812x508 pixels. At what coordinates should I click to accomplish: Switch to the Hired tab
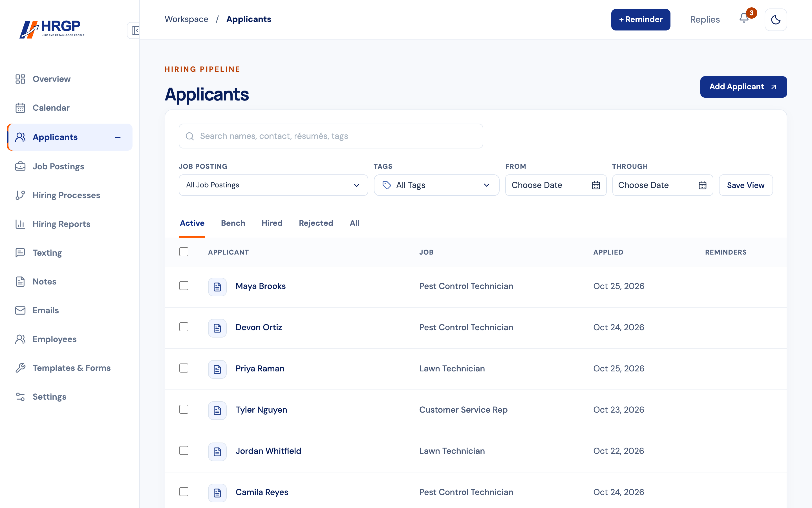pyautogui.click(x=272, y=223)
